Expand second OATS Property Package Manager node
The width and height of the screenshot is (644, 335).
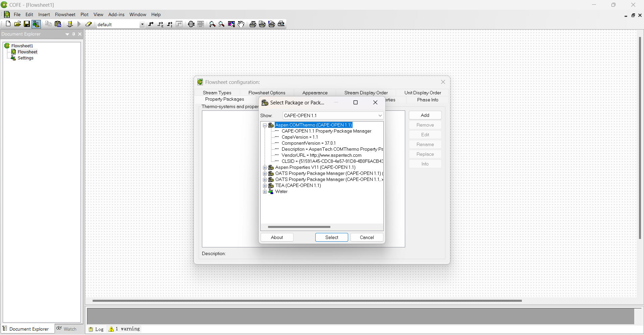[x=265, y=180]
